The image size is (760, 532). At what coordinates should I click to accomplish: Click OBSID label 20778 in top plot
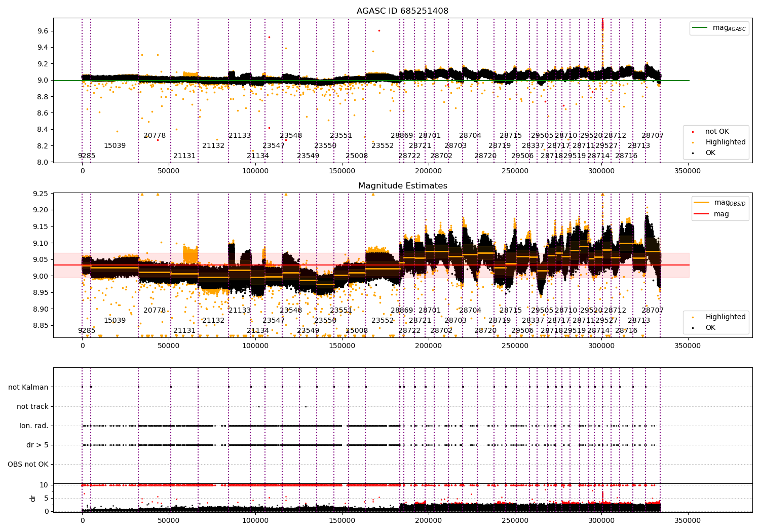click(x=155, y=136)
